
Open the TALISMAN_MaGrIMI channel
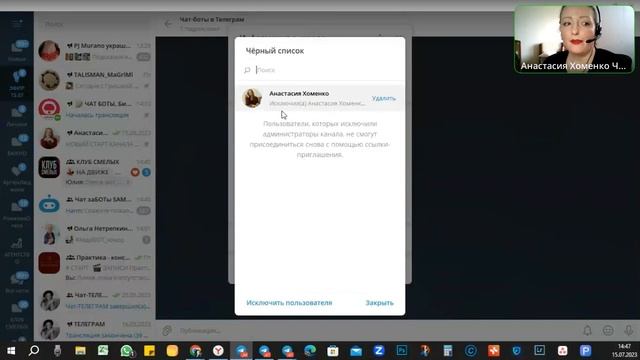95,80
